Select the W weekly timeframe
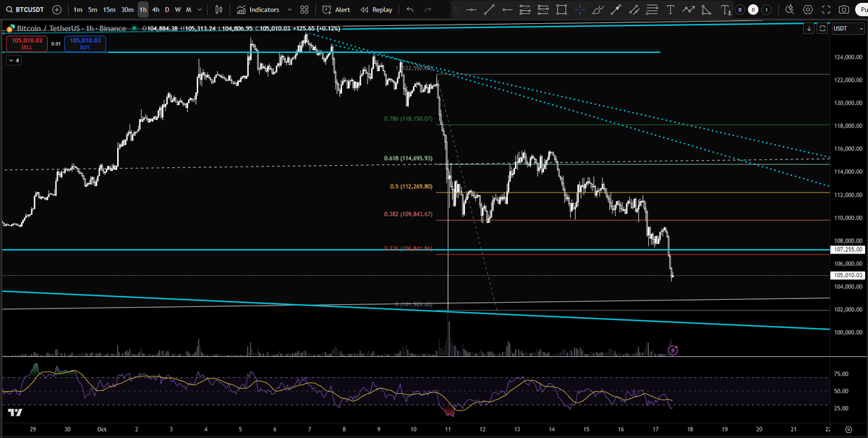The height and width of the screenshot is (438, 868). pos(177,9)
